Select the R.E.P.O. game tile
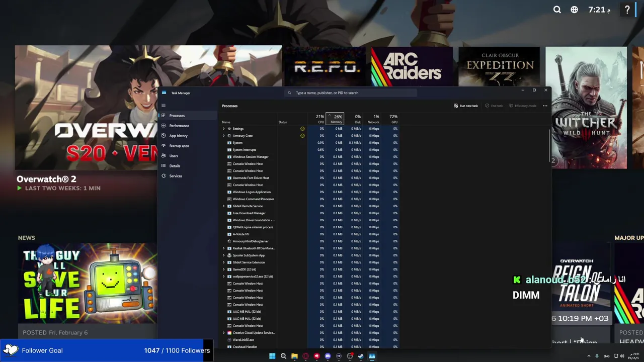 click(325, 67)
